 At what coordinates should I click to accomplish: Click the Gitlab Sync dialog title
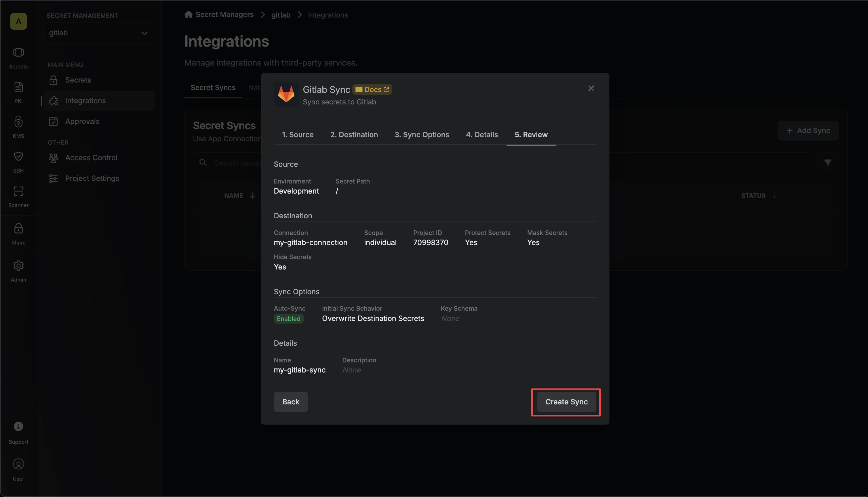pyautogui.click(x=326, y=90)
